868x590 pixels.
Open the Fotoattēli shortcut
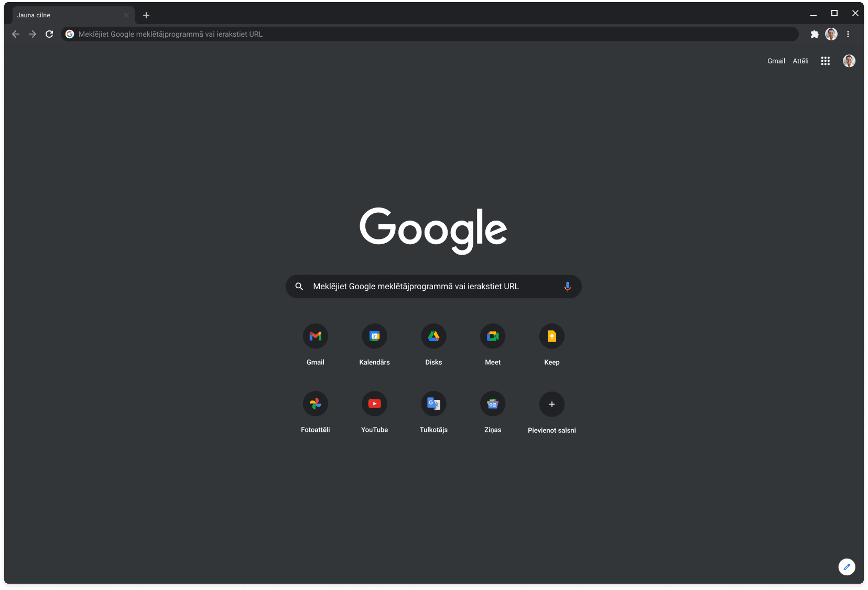pyautogui.click(x=315, y=404)
